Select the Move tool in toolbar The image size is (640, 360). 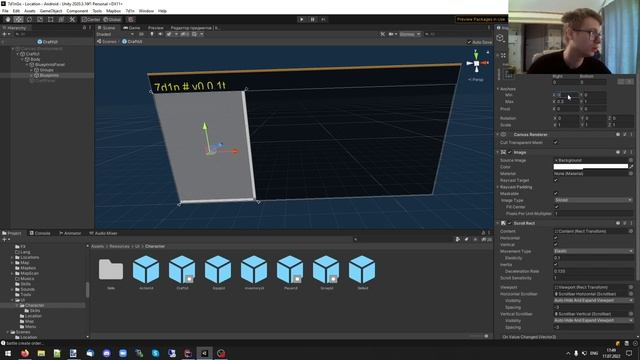[x=18, y=20]
